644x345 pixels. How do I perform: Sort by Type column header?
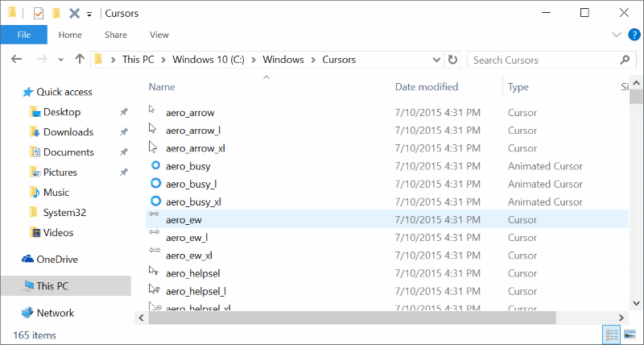coord(518,87)
